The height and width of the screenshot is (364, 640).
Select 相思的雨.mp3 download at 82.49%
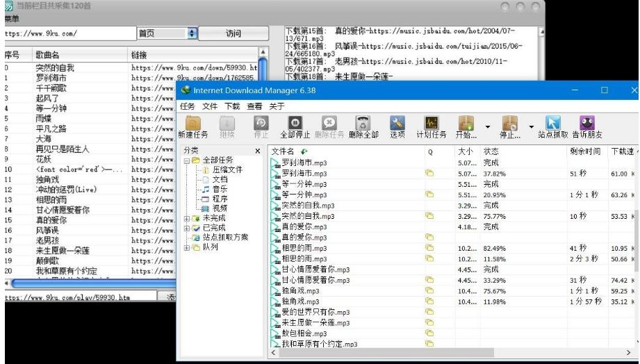click(452, 248)
